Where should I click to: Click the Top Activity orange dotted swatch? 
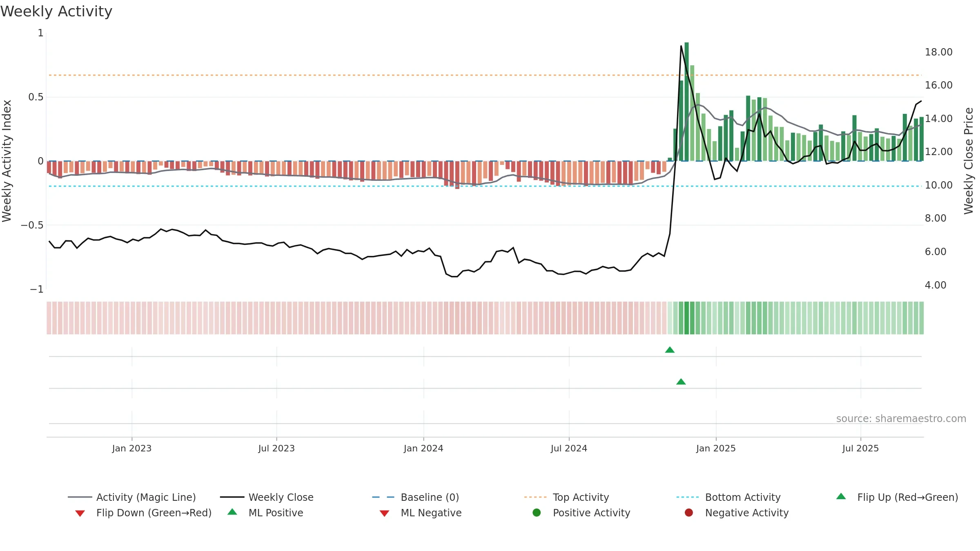point(535,497)
